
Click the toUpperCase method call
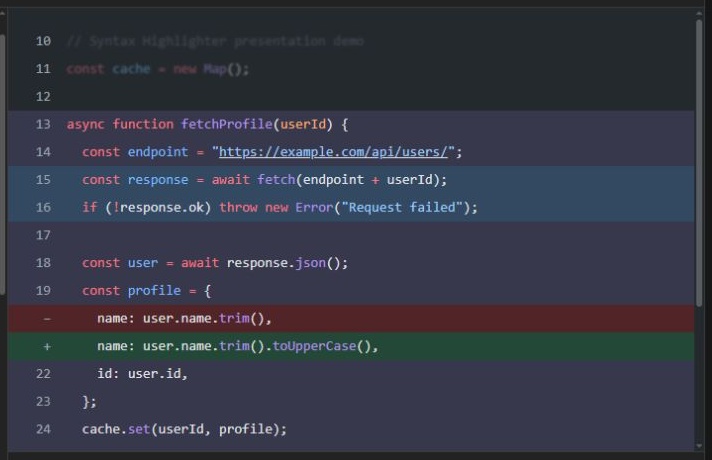coord(314,346)
